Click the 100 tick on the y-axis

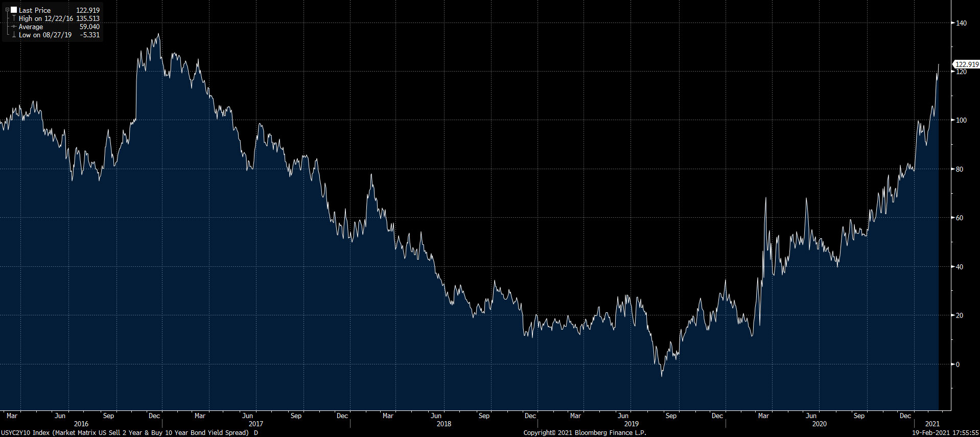pyautogui.click(x=961, y=120)
